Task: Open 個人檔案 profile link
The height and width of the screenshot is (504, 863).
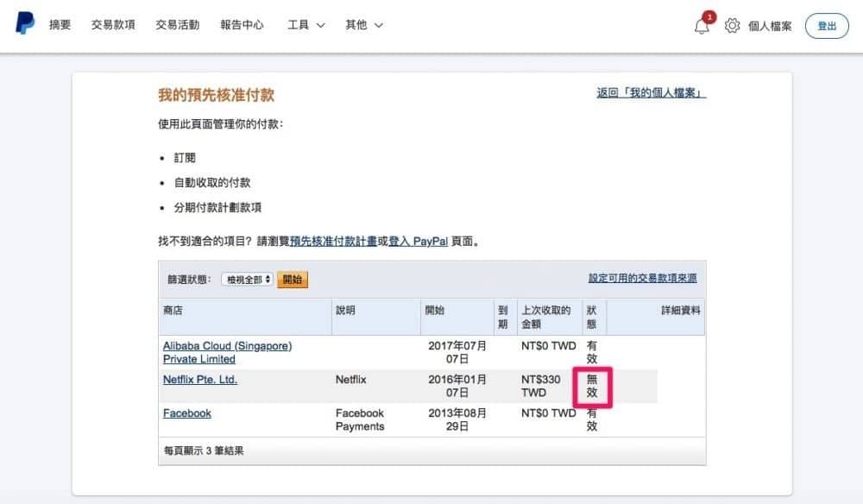Action: 770,26
